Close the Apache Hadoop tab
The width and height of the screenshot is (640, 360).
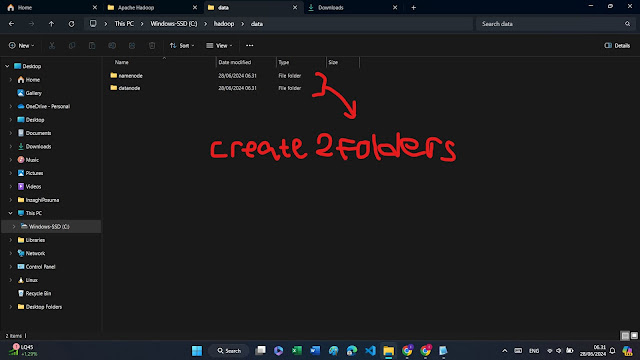[195, 7]
